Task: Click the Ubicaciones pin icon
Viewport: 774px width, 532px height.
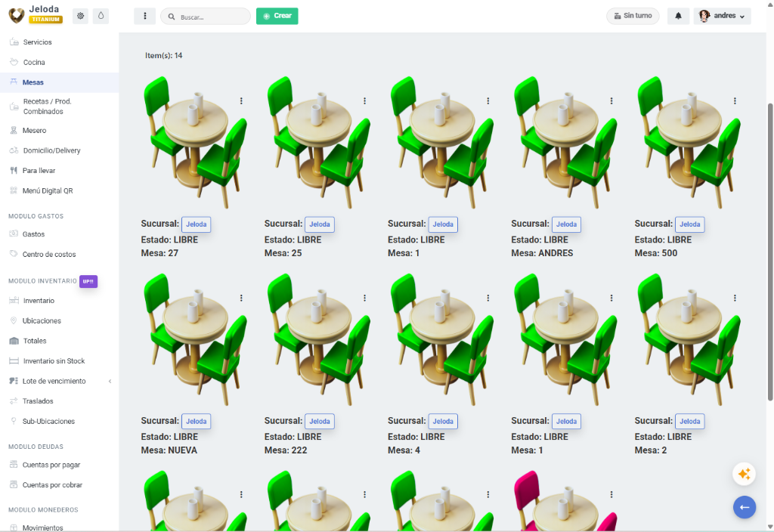Action: [x=14, y=320]
